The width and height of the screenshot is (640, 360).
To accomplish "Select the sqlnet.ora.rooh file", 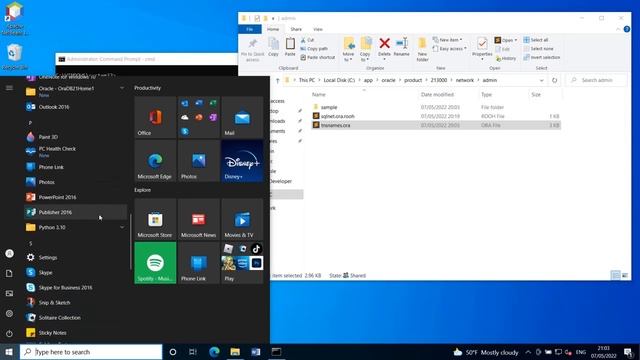I will point(436,116).
